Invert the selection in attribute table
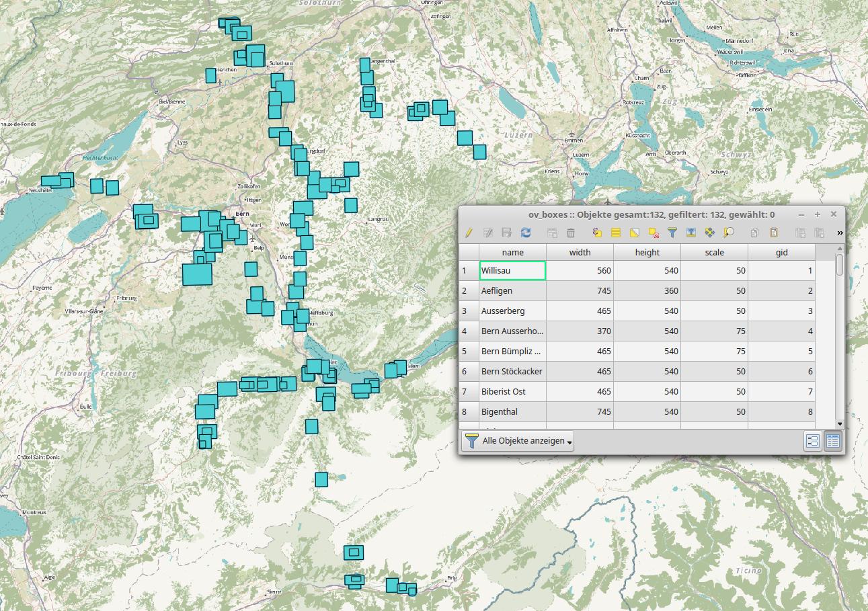868x611 pixels. point(634,233)
